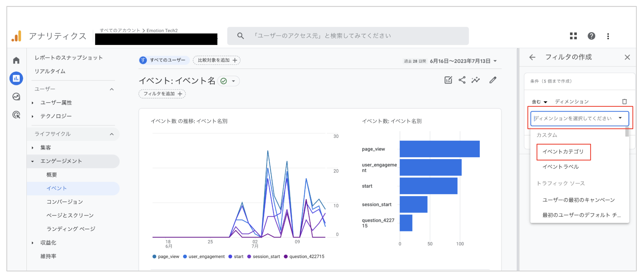The image size is (644, 280).
Task: Open コンバージョン report
Action: [65, 202]
